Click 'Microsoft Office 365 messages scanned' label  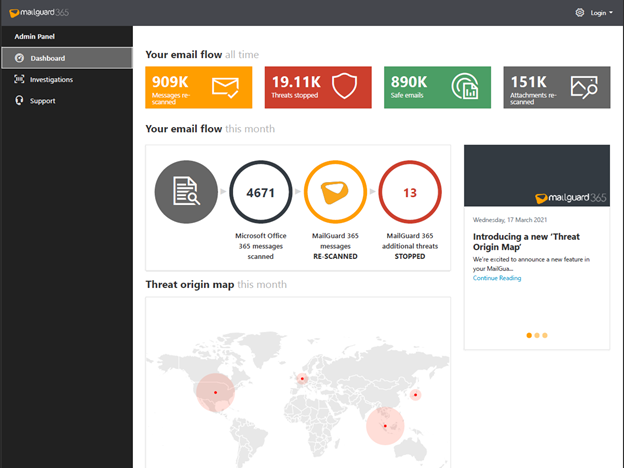(261, 246)
